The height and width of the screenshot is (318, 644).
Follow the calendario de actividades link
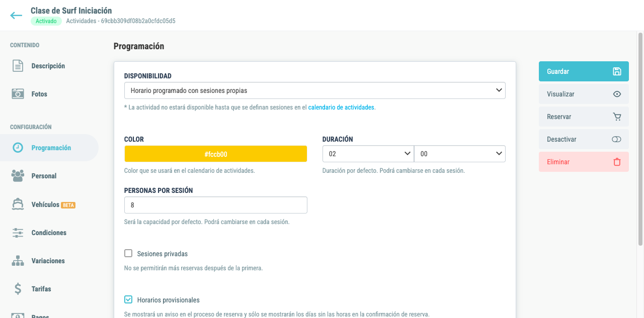tap(341, 107)
